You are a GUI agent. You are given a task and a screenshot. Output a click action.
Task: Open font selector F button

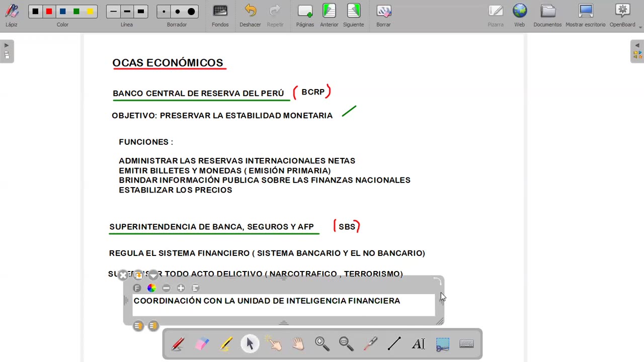[x=137, y=288]
